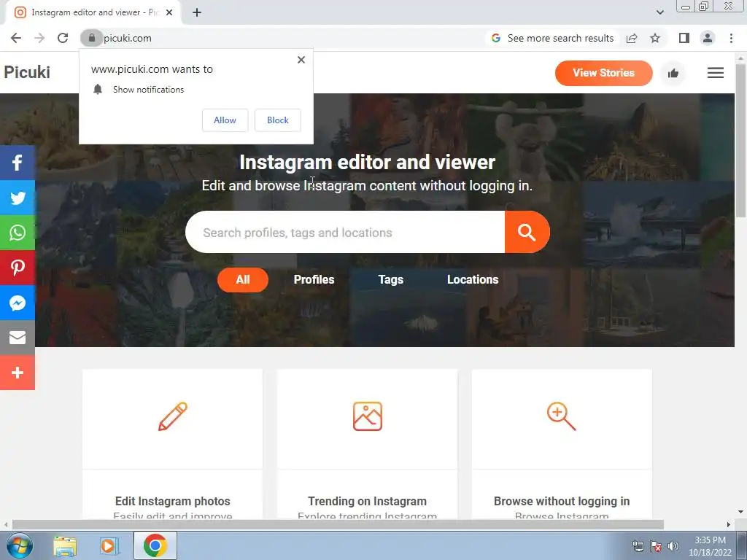Open Windows Media Player from the taskbar

pyautogui.click(x=109, y=546)
